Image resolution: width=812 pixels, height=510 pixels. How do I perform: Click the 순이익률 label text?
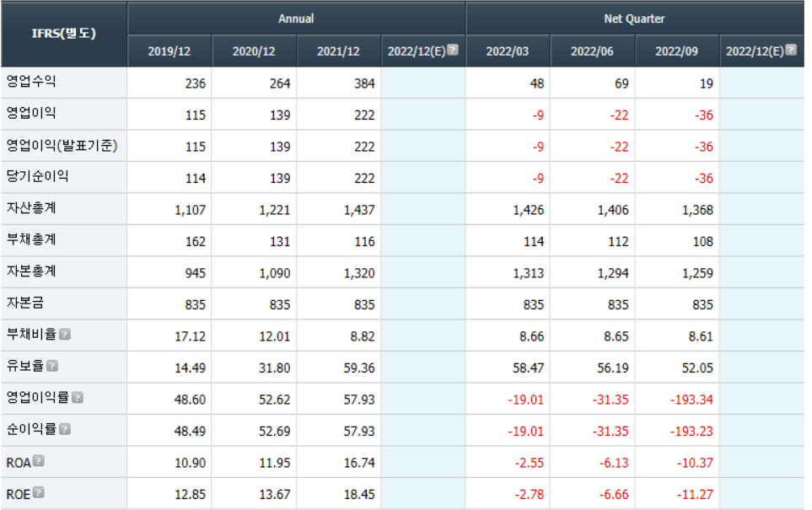pyautogui.click(x=31, y=429)
